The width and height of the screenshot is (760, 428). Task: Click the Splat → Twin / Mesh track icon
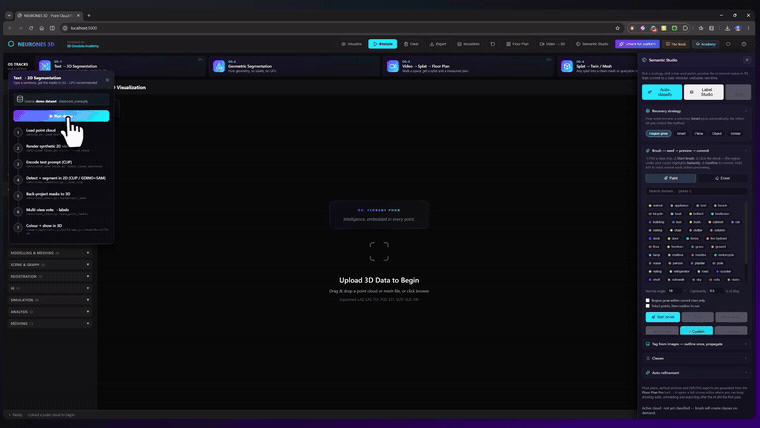coord(567,65)
